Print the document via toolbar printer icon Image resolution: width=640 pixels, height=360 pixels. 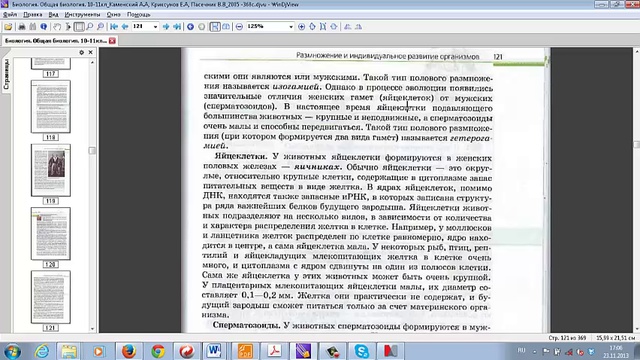coord(22,27)
